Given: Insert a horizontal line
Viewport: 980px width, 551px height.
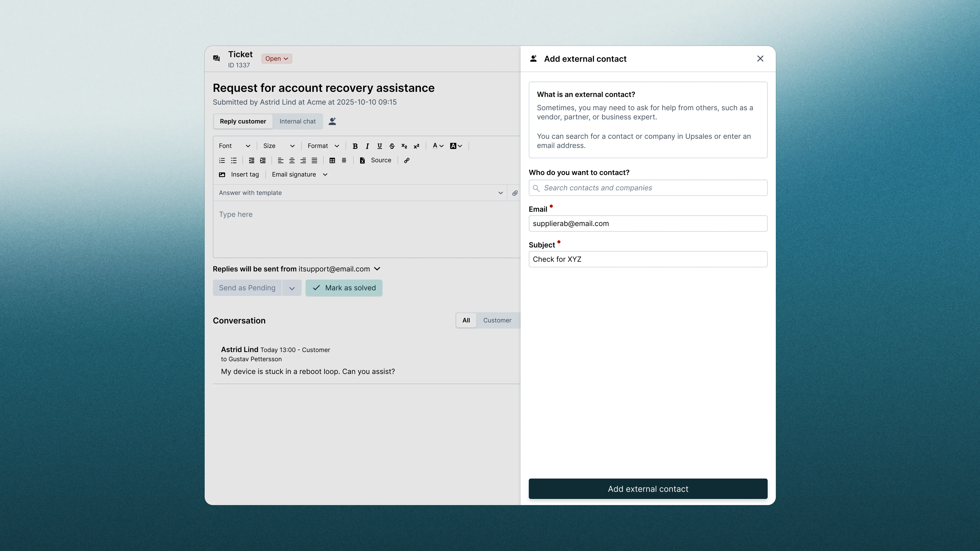Looking at the screenshot, I should click(x=344, y=160).
